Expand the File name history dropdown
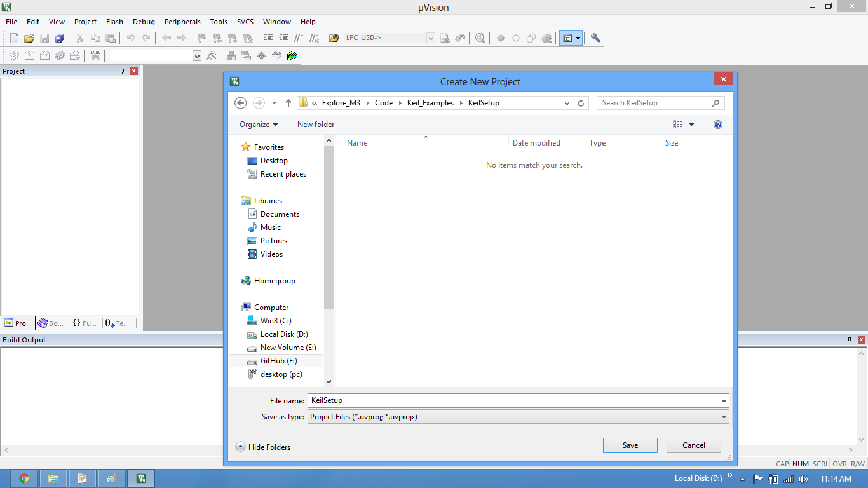Viewport: 868px width, 488px height. pyautogui.click(x=724, y=401)
